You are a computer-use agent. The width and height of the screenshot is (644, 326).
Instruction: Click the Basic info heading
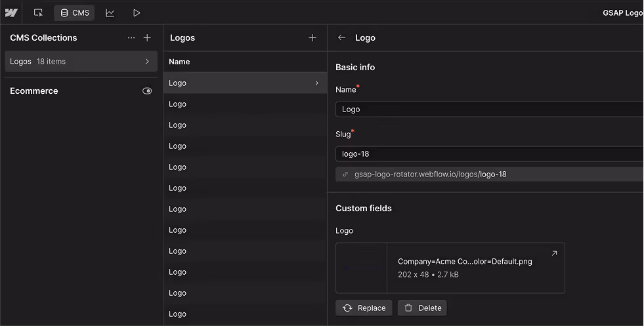coord(355,68)
